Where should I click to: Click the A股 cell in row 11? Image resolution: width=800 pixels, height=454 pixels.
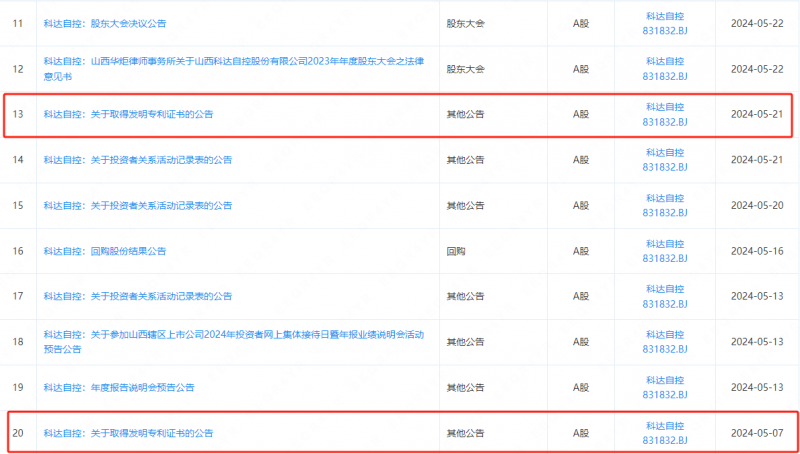[x=581, y=23]
